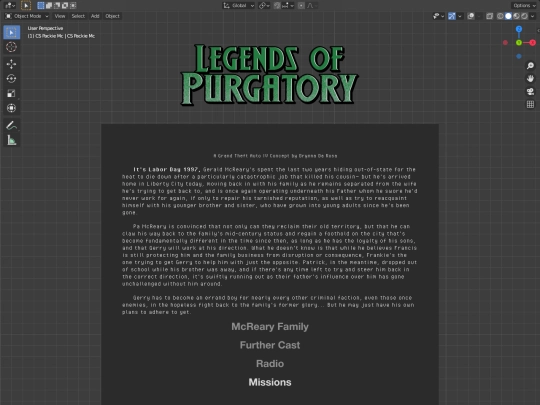
Task: Switch to Rendered viewport shading
Action: [524, 16]
